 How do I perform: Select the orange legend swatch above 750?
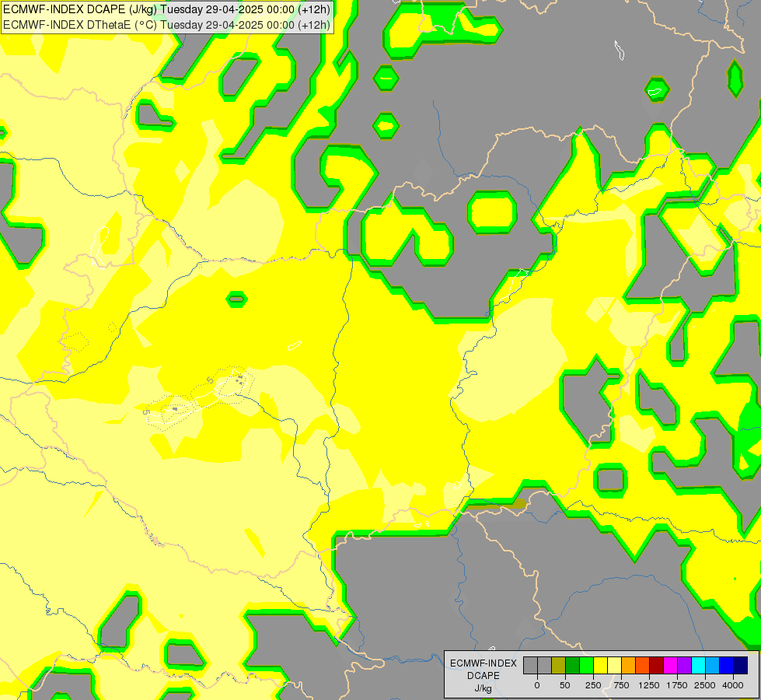[629, 666]
